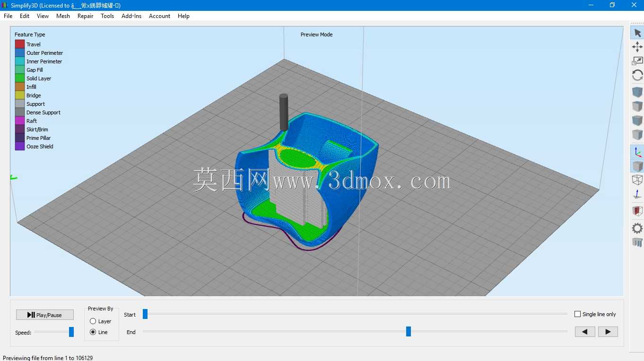Image resolution: width=644 pixels, height=361 pixels.
Task: Open the File menu
Action: (8, 16)
